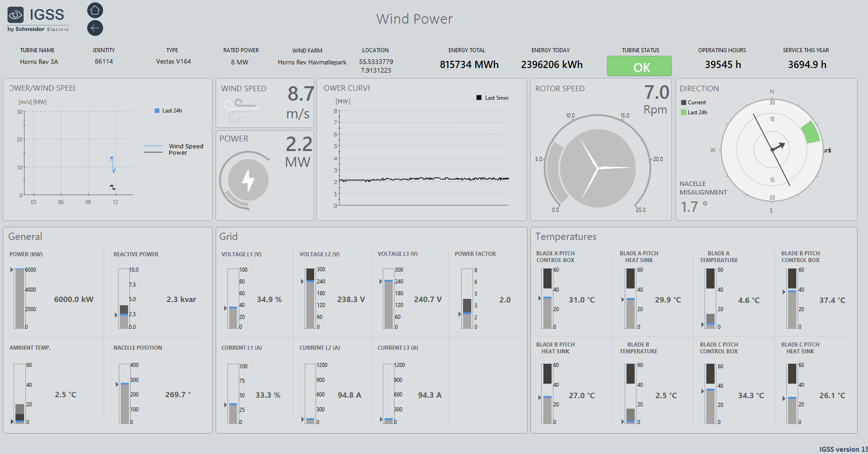Click the blue Last 24h legend swatch
The width and height of the screenshot is (868, 454).
click(157, 111)
